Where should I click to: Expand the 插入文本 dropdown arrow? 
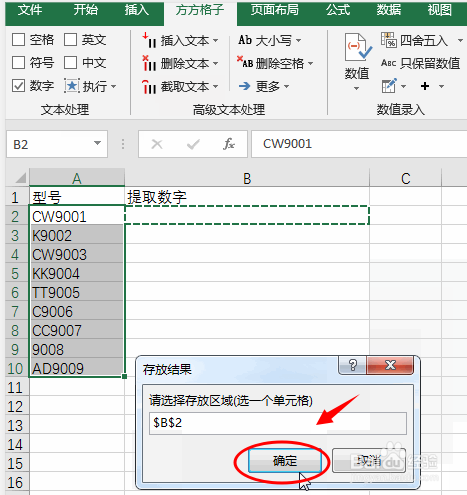point(215,41)
